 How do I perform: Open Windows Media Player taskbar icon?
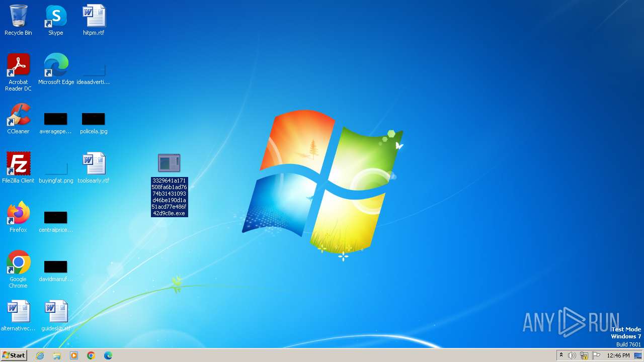tap(74, 355)
